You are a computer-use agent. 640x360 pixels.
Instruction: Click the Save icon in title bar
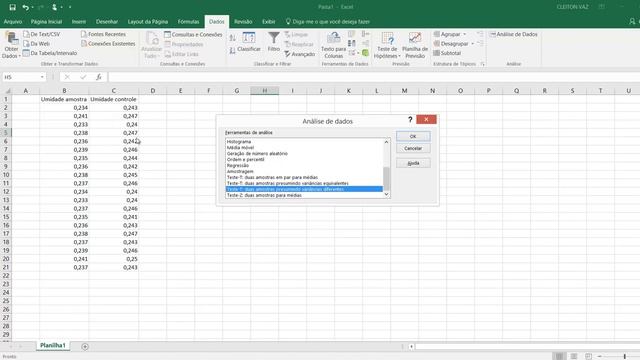(12, 7)
